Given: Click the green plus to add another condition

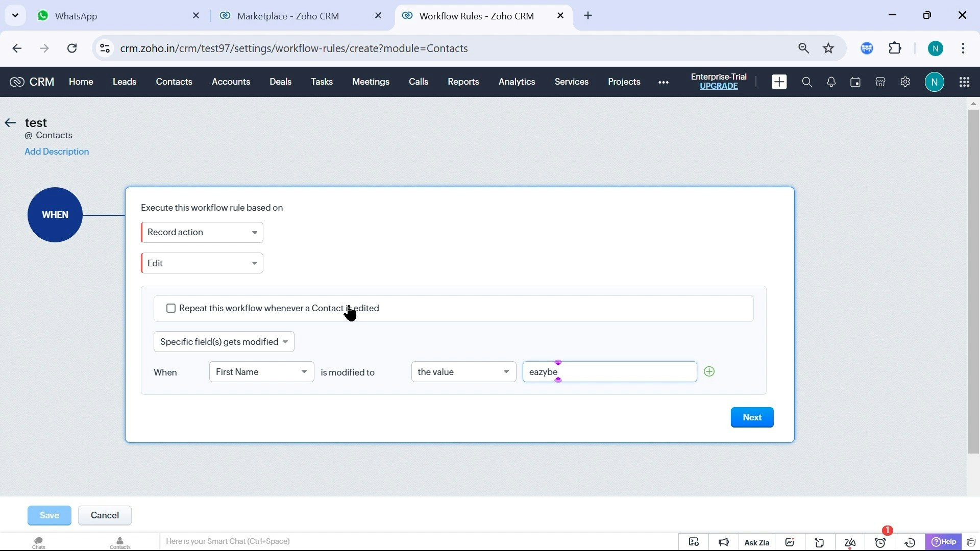Looking at the screenshot, I should pos(709,371).
